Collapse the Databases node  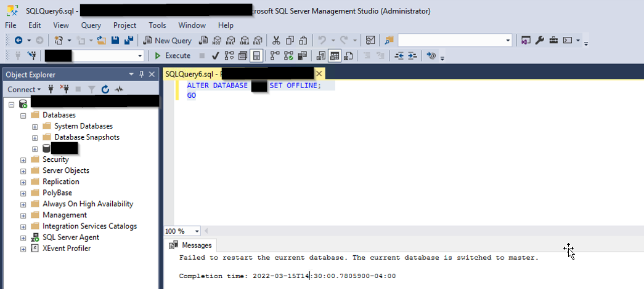pos(23,116)
